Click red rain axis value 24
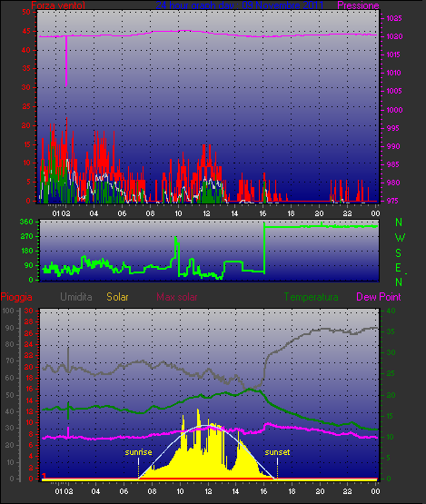 (29, 344)
